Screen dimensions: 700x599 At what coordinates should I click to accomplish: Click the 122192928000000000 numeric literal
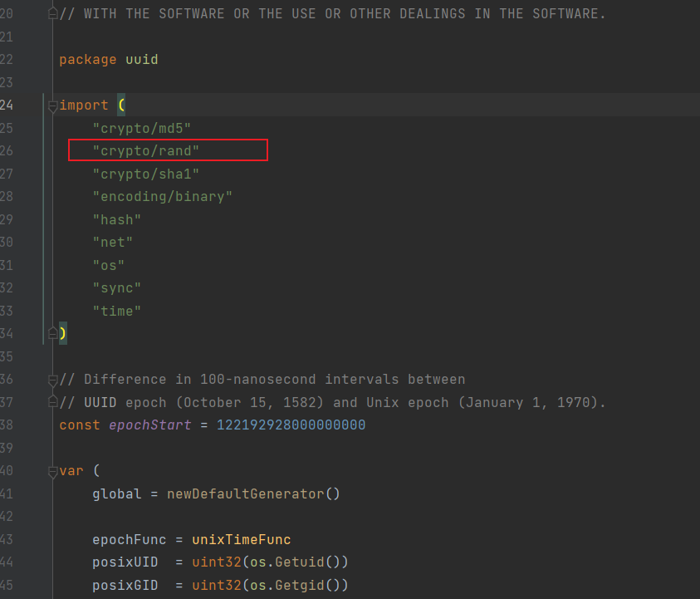[x=291, y=425]
